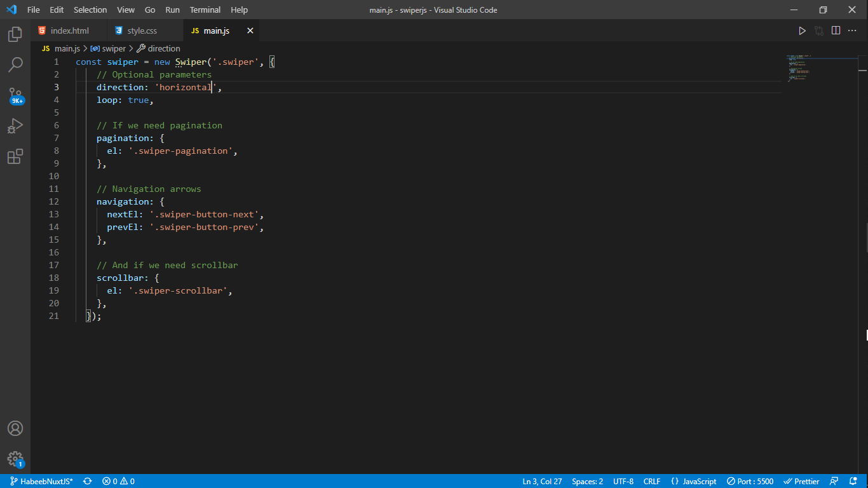The width and height of the screenshot is (868, 488).
Task: Click the '.swiper-button-next' string
Action: (x=204, y=214)
